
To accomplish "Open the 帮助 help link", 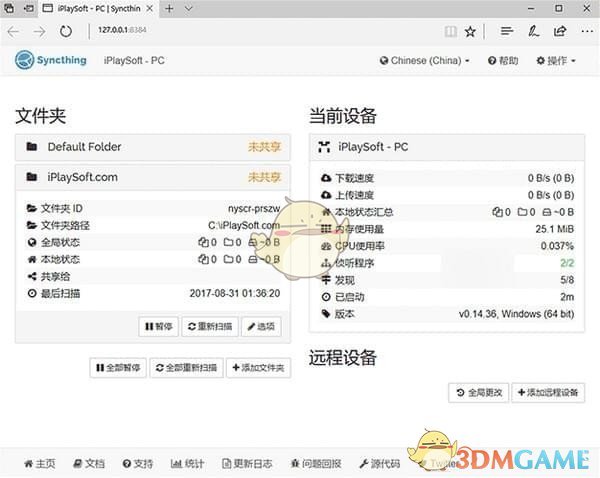I will click(x=503, y=60).
